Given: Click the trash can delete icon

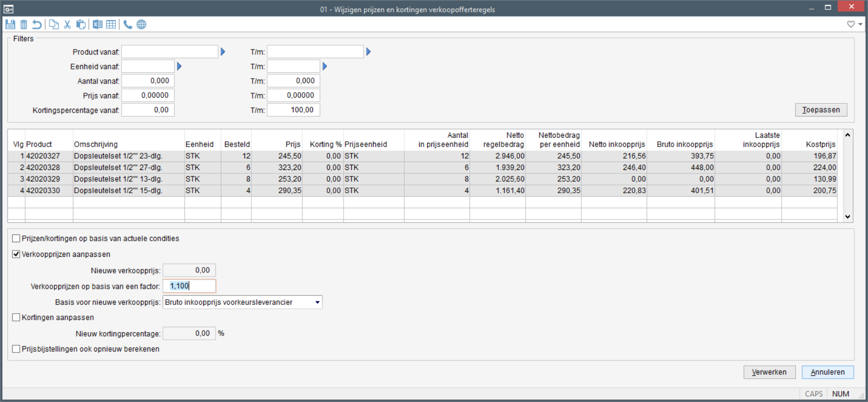Looking at the screenshot, I should [24, 24].
